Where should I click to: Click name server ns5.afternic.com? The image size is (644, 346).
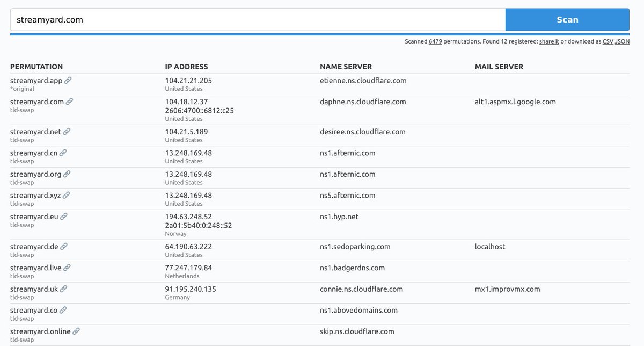348,195
